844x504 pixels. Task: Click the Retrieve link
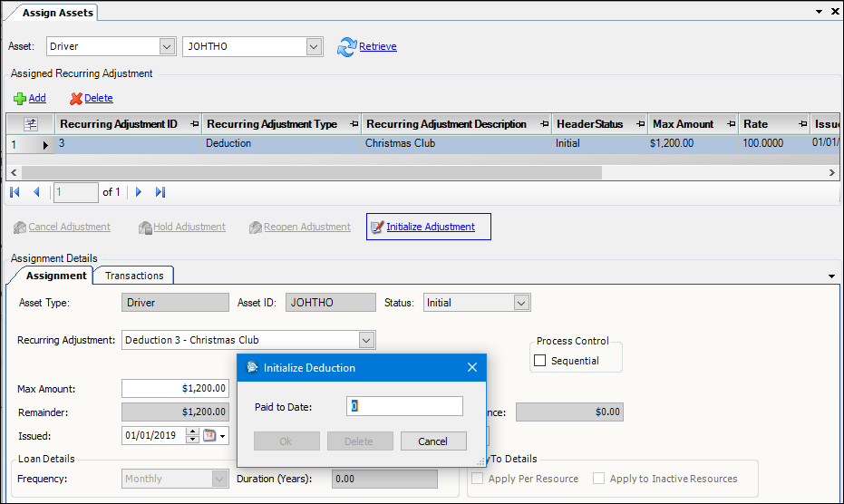tap(378, 46)
